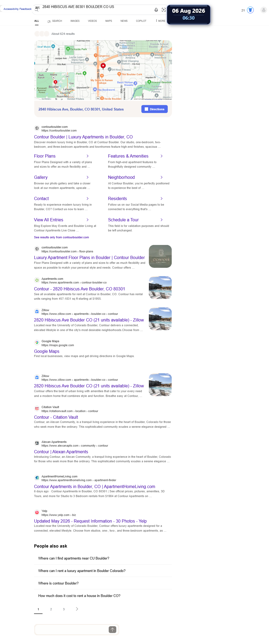This screenshot has height=644, width=269.
Task: Click the Contour logo thumbnail
Action: click(x=160, y=256)
